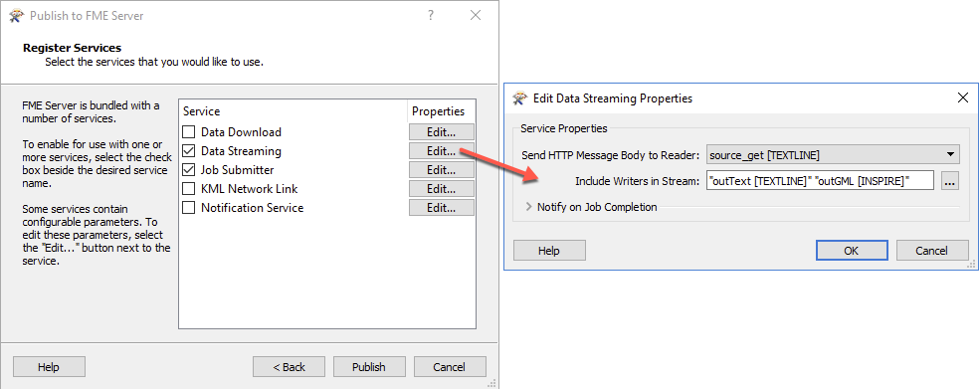980x389 pixels.
Task: Click Help in the Publish to FME Server dialog
Action: click(49, 367)
